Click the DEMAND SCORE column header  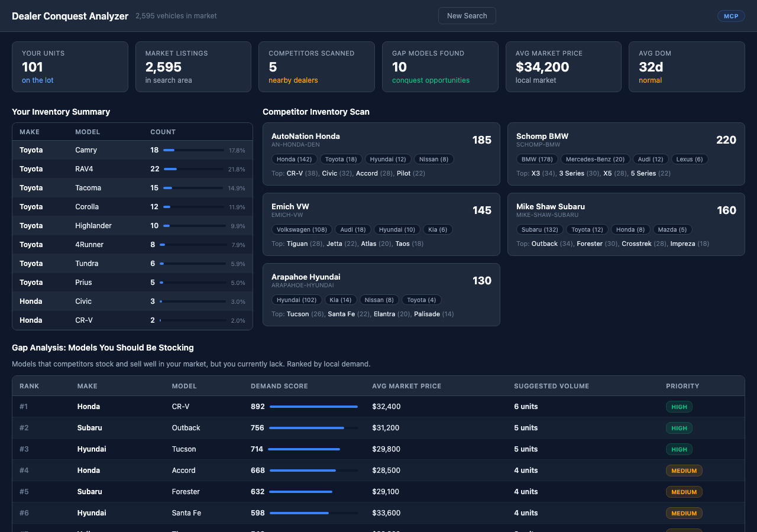point(279,386)
